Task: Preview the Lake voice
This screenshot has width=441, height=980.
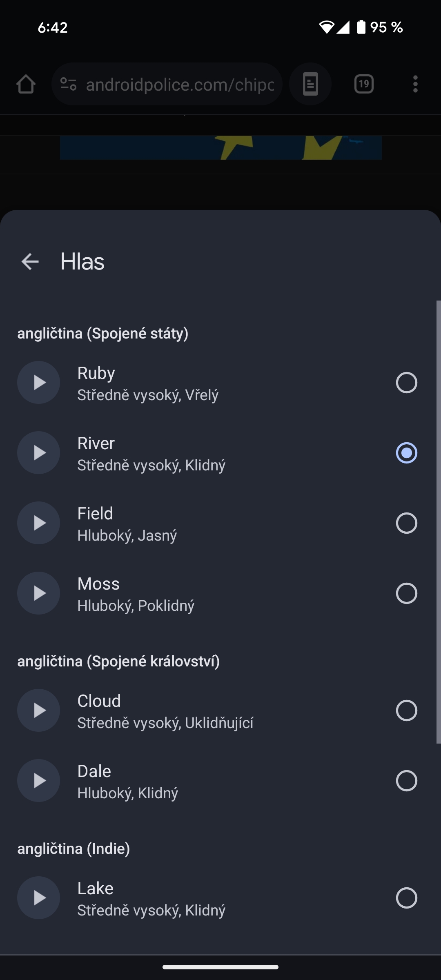Action: pos(38,898)
